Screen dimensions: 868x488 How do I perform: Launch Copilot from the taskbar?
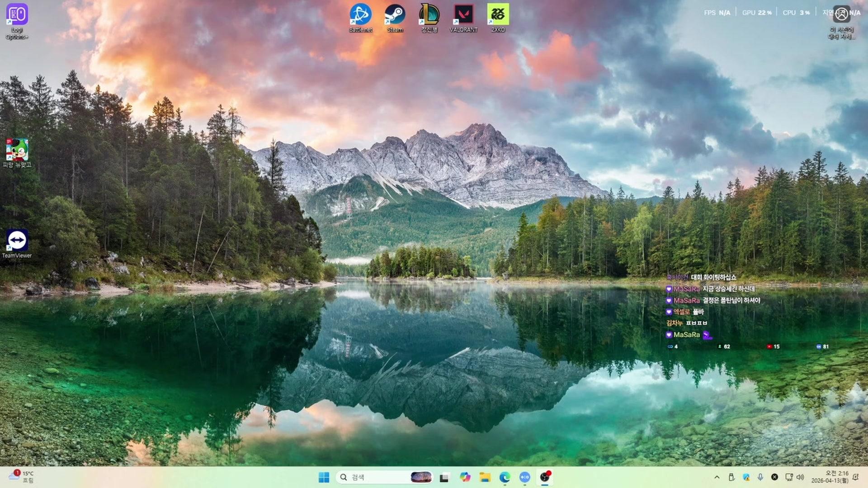coord(465,477)
